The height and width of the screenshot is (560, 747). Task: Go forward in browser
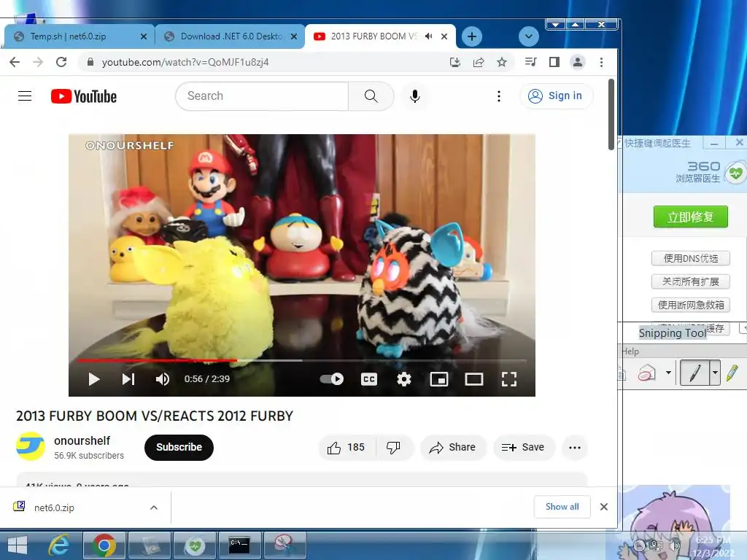[x=38, y=62]
